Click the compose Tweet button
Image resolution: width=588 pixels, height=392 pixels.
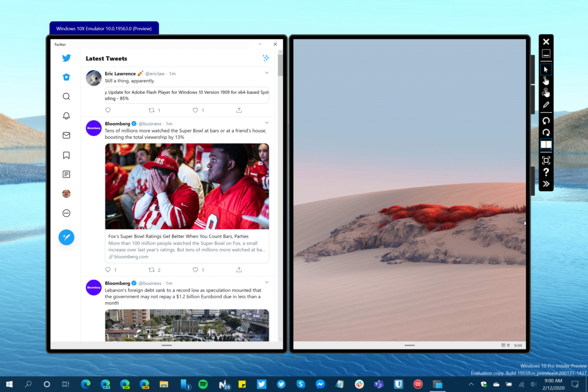pyautogui.click(x=66, y=237)
